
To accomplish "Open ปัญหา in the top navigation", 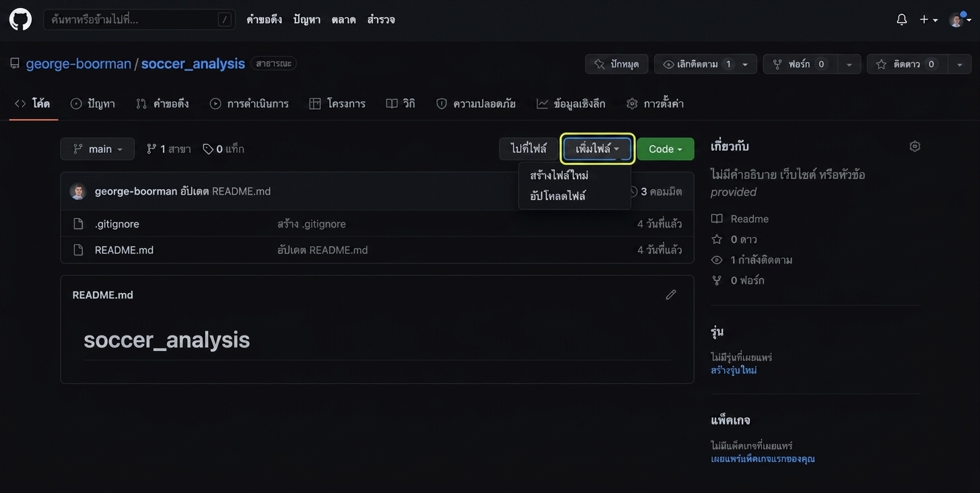I will click(x=307, y=20).
